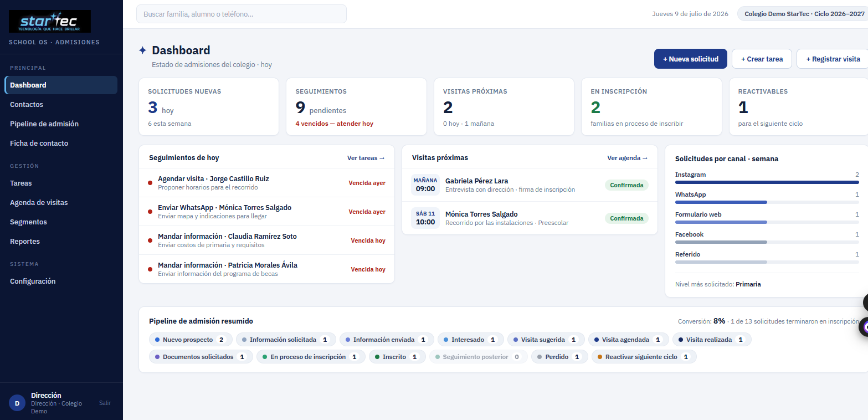Select the Información enviada stage chip
868x420 pixels.
click(x=387, y=340)
